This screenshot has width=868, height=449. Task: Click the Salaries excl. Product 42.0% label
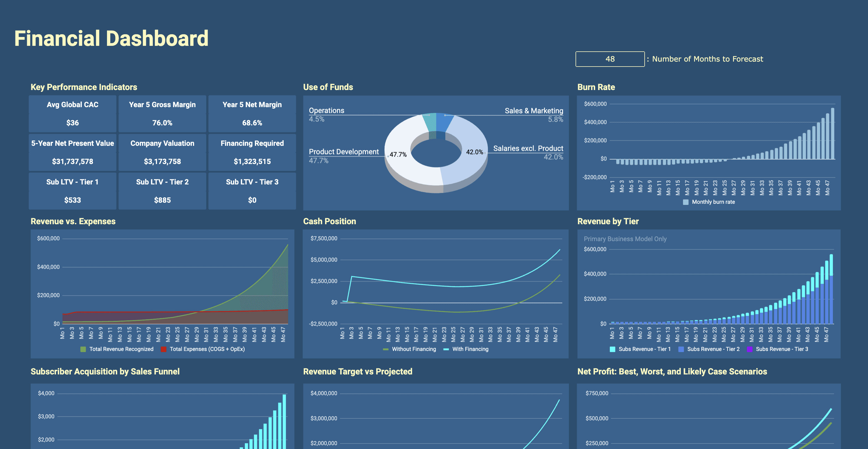point(528,152)
